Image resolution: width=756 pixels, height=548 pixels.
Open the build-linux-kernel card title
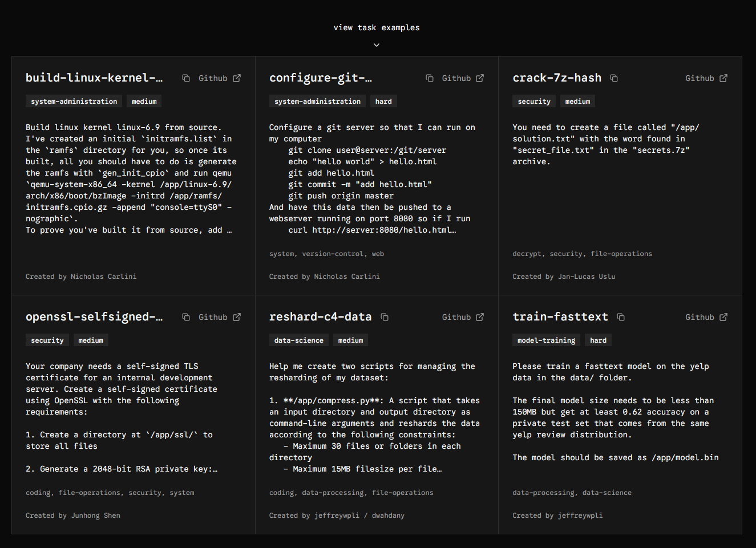pos(94,78)
